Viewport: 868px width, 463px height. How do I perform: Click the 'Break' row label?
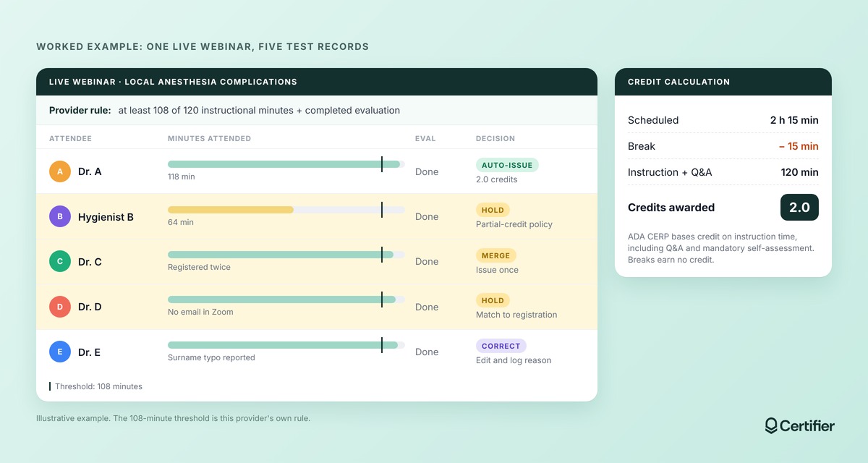642,146
